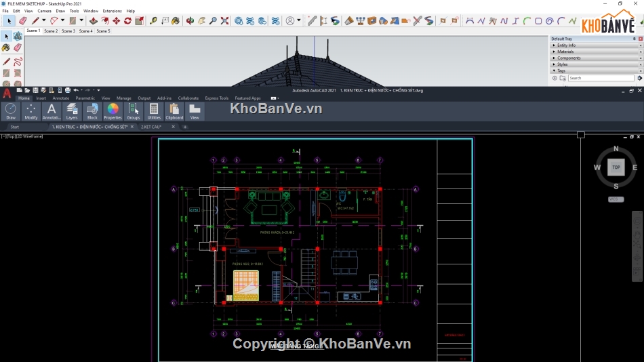
Task: Close the Entity Info panel with x
Action: tap(641, 45)
